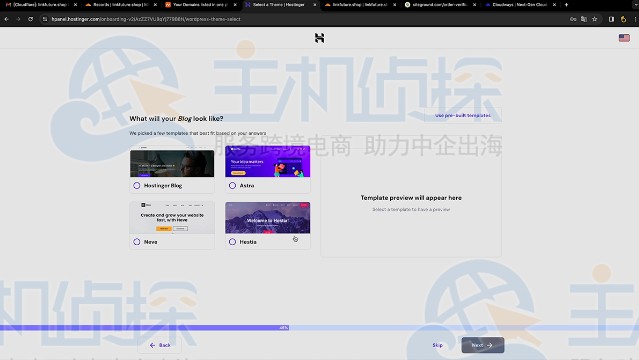639x360 pixels.
Task: Close the Select a Theme Hostinger tab
Action: 315,5
